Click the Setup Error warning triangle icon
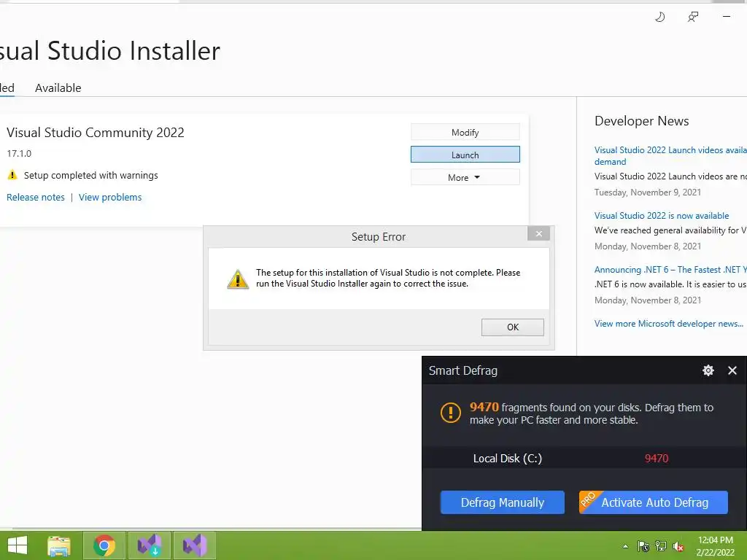The width and height of the screenshot is (747, 560). pyautogui.click(x=238, y=279)
